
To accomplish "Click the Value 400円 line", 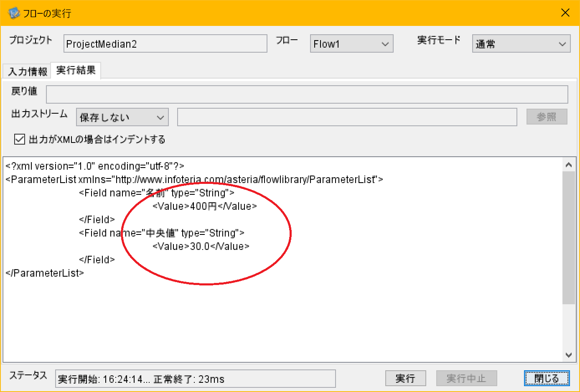I will coord(205,206).
